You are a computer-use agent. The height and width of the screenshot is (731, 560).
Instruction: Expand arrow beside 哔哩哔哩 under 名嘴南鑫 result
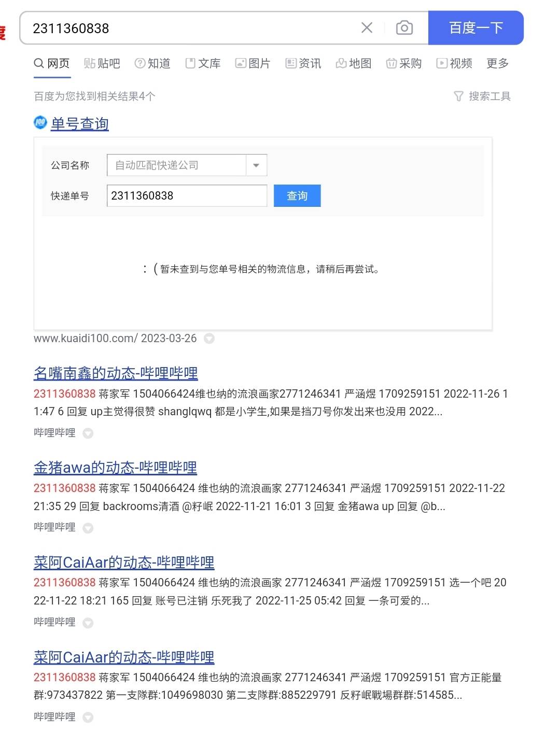tap(88, 433)
